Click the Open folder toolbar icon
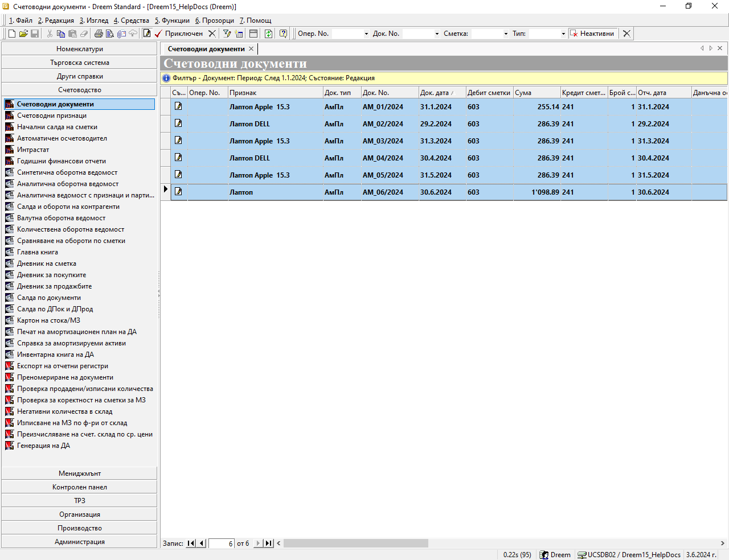 click(23, 34)
